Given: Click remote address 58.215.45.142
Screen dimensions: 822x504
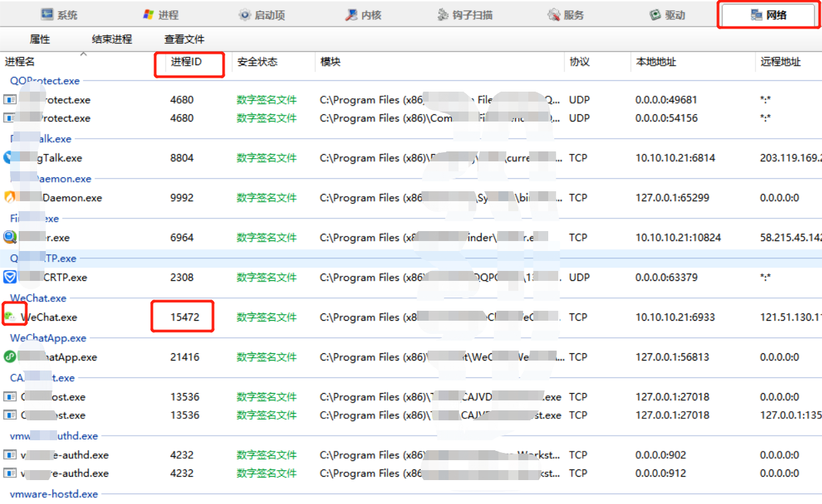Looking at the screenshot, I should (x=791, y=237).
